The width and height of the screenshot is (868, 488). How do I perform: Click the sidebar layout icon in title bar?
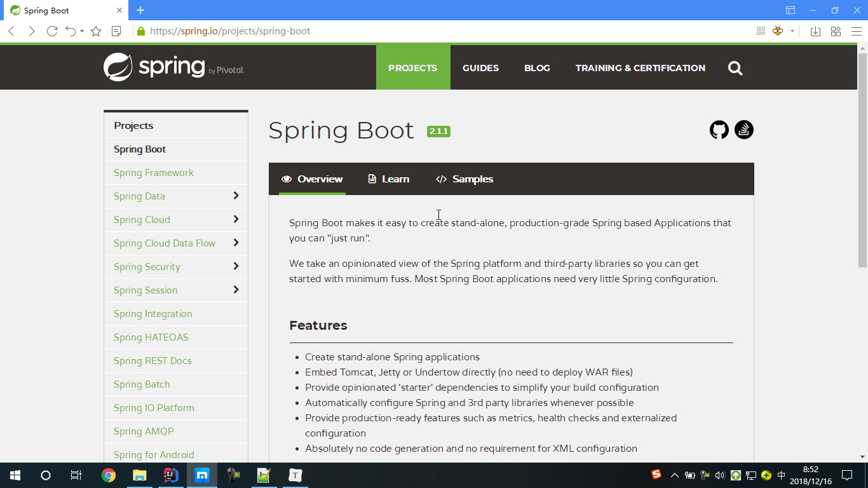[x=790, y=10]
